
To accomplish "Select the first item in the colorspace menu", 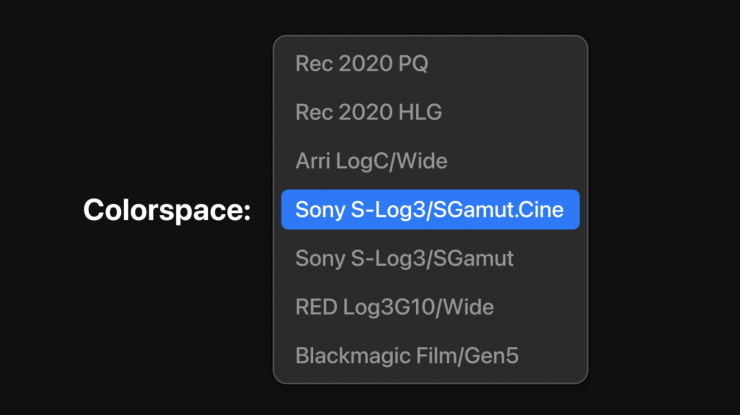I will coord(361,64).
